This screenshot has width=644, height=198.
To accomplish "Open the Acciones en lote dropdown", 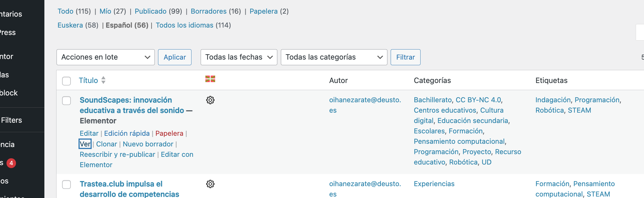I will 105,57.
